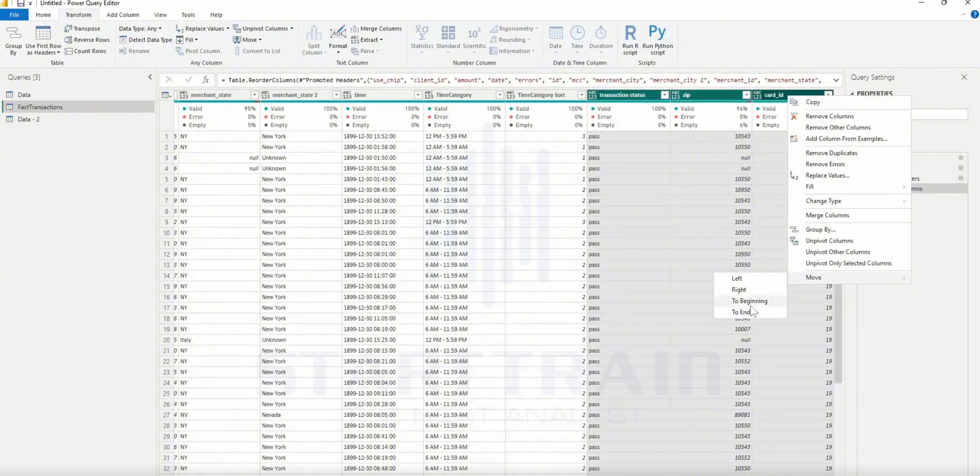Click the zip column header
This screenshot has width=980, height=476.
tap(711, 95)
